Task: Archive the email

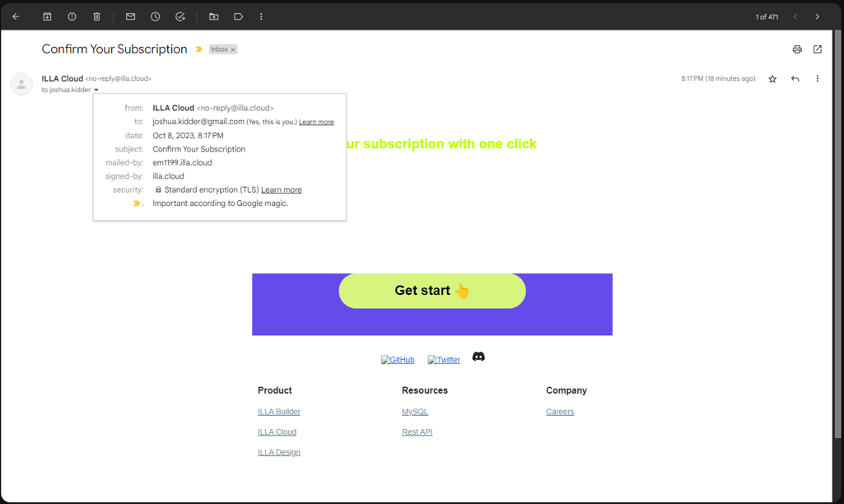Action: click(46, 16)
